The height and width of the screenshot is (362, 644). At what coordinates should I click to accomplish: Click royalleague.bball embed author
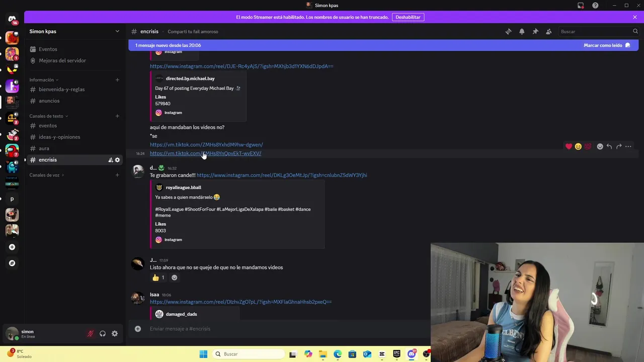pyautogui.click(x=184, y=188)
